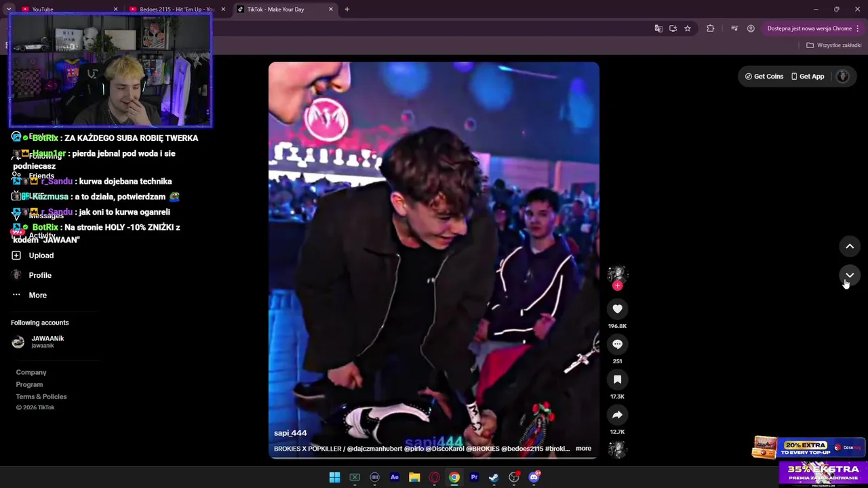Click the 'Following accounts' heading text
The width and height of the screenshot is (868, 488).
39,323
